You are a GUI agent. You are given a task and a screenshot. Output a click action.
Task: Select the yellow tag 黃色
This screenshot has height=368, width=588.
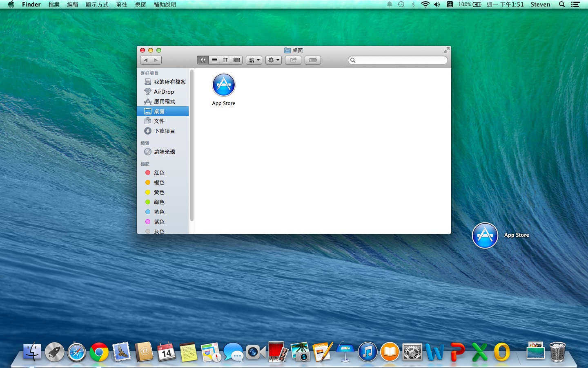pyautogui.click(x=163, y=192)
